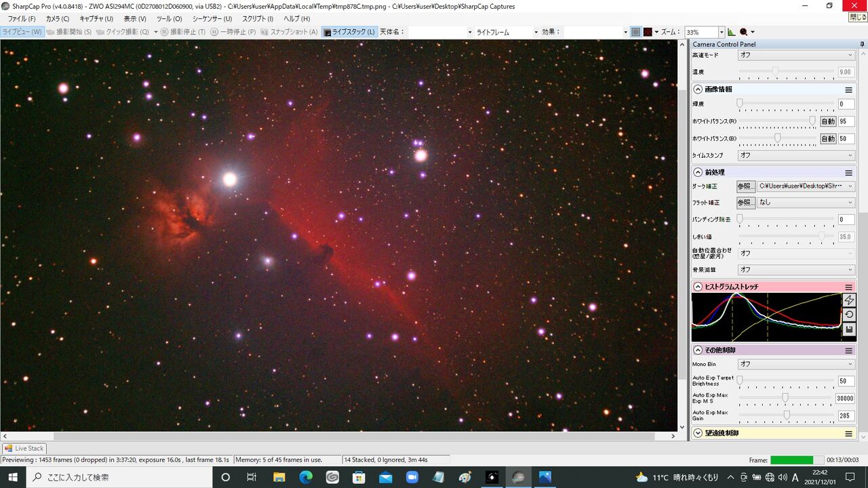
Task: Click the gray selection-area toolbar icon
Action: [635, 32]
